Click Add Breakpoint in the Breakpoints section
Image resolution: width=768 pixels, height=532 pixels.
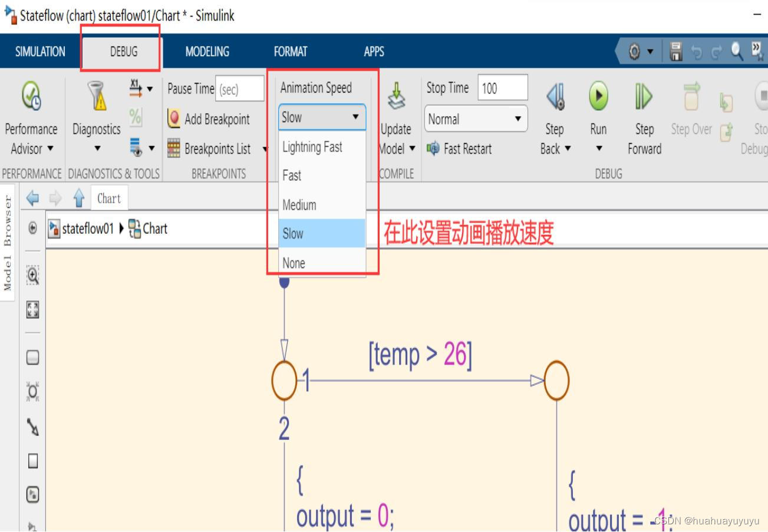point(209,118)
